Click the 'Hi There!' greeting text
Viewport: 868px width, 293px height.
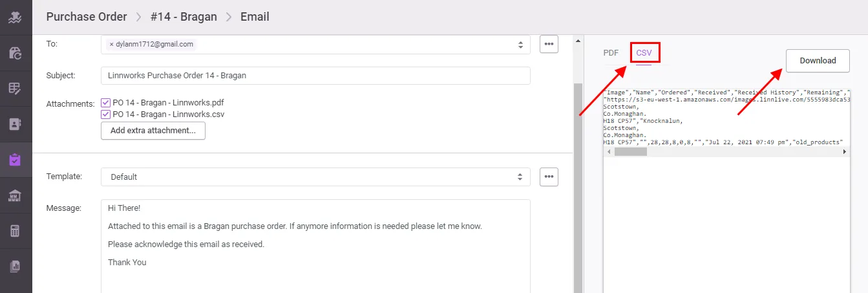pos(124,208)
